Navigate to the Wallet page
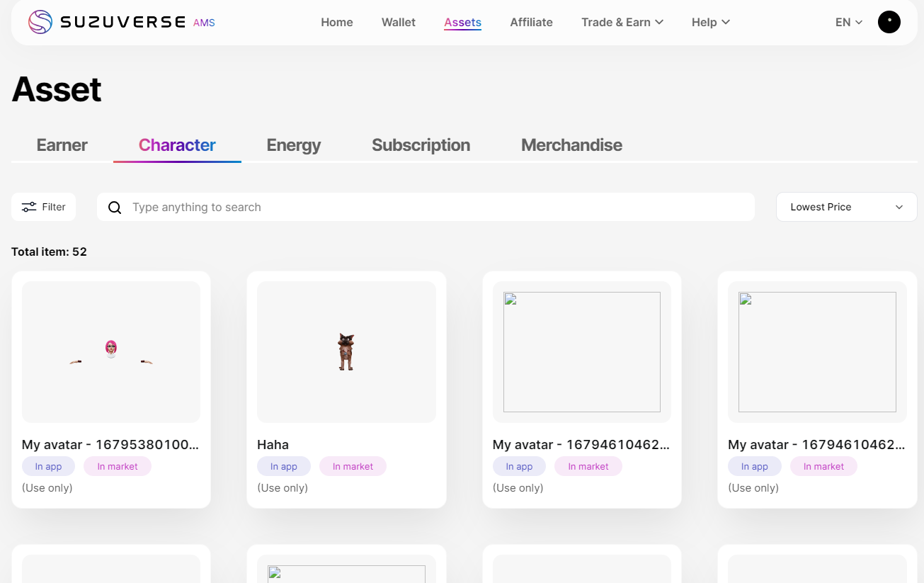This screenshot has height=583, width=924. click(398, 22)
